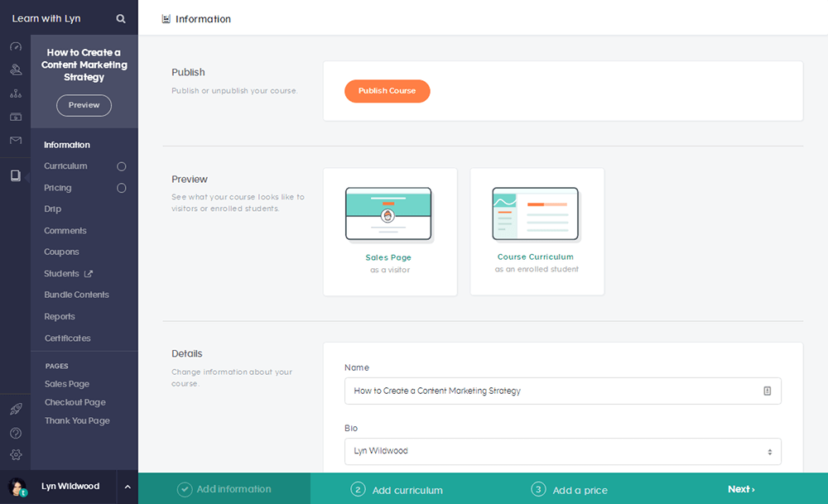Open the Pricing menu item

pyautogui.click(x=58, y=187)
